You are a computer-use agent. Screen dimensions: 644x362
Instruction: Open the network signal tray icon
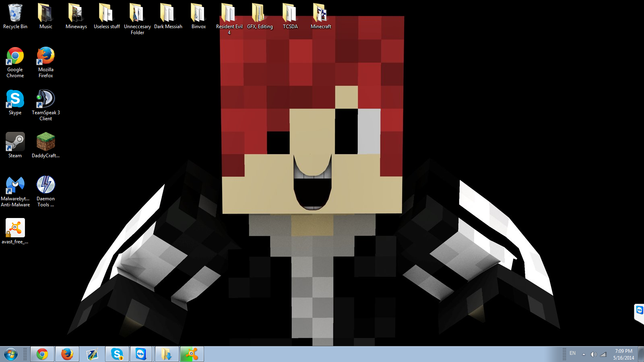pyautogui.click(x=603, y=354)
